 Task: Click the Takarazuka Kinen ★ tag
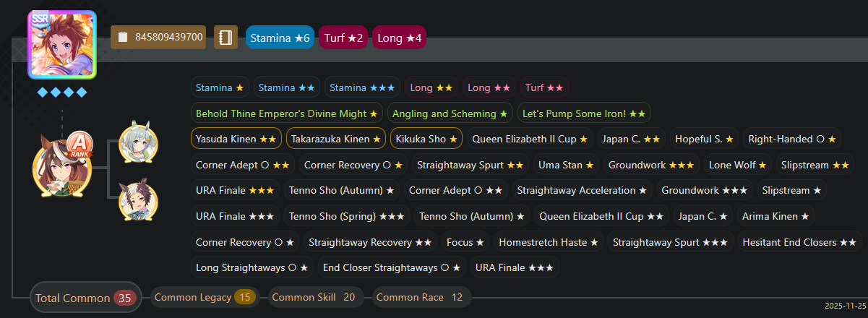click(336, 139)
